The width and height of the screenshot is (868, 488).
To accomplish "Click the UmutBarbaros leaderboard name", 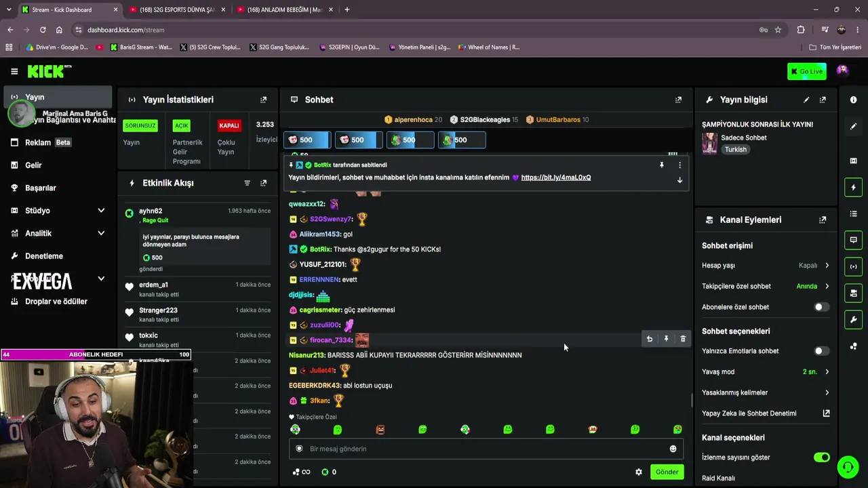I will pyautogui.click(x=558, y=120).
